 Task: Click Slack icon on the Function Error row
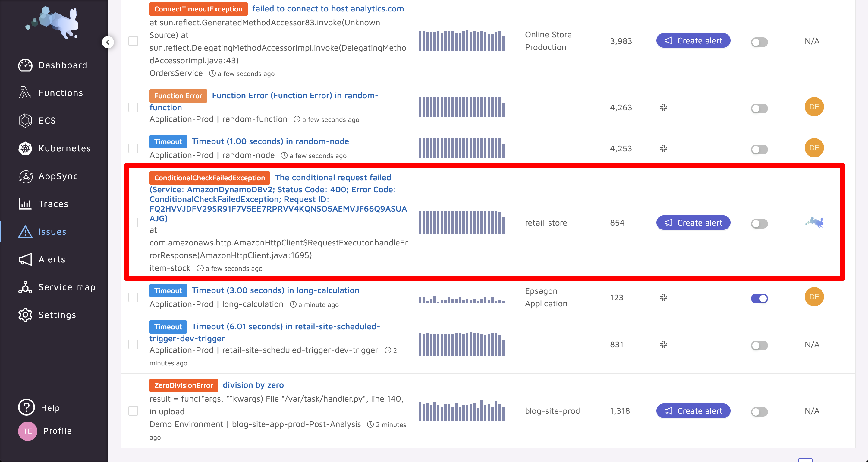[x=663, y=108]
